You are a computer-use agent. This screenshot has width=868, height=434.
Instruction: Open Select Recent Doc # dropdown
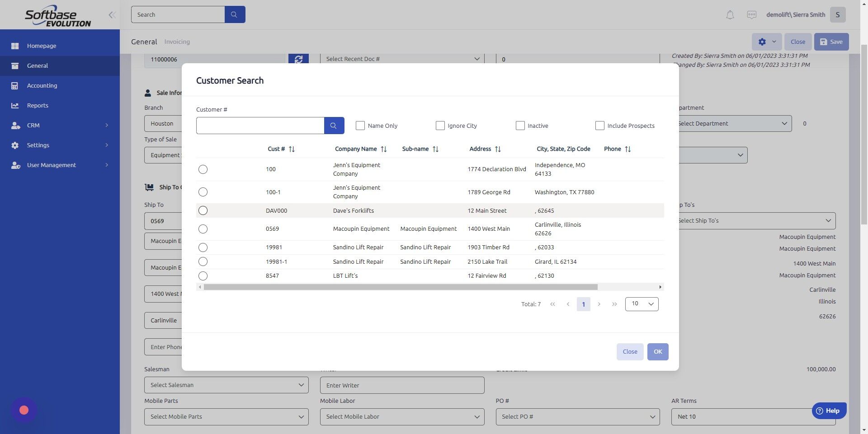402,59
